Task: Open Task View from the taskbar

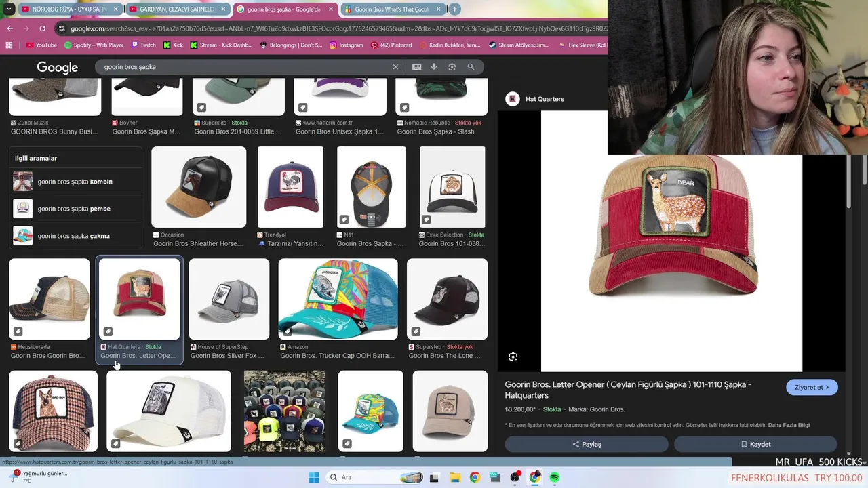Action: (x=434, y=477)
